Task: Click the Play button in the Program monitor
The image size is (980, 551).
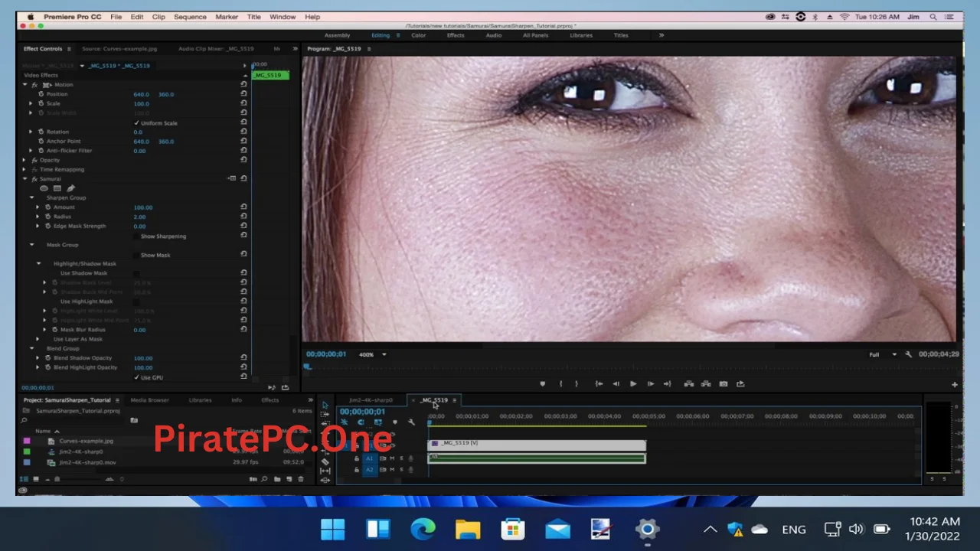Action: (633, 384)
